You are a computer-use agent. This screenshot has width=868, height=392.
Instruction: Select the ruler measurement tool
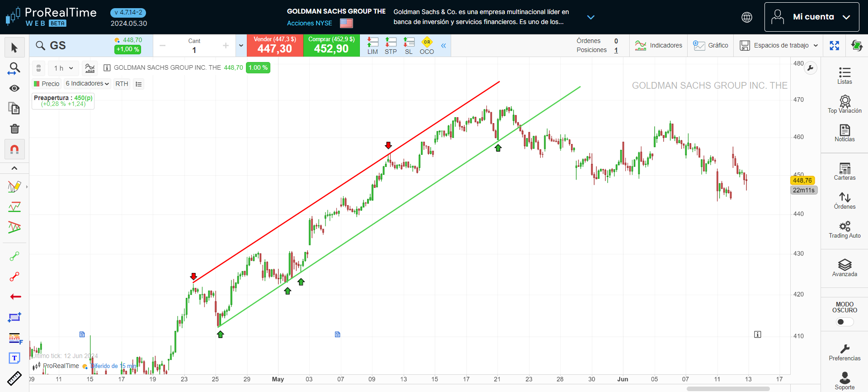point(14,378)
